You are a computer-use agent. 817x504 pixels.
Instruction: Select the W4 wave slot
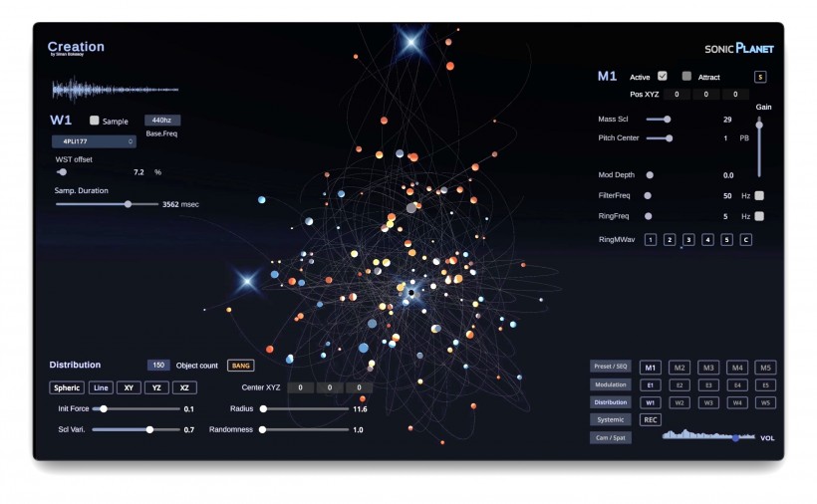point(736,402)
